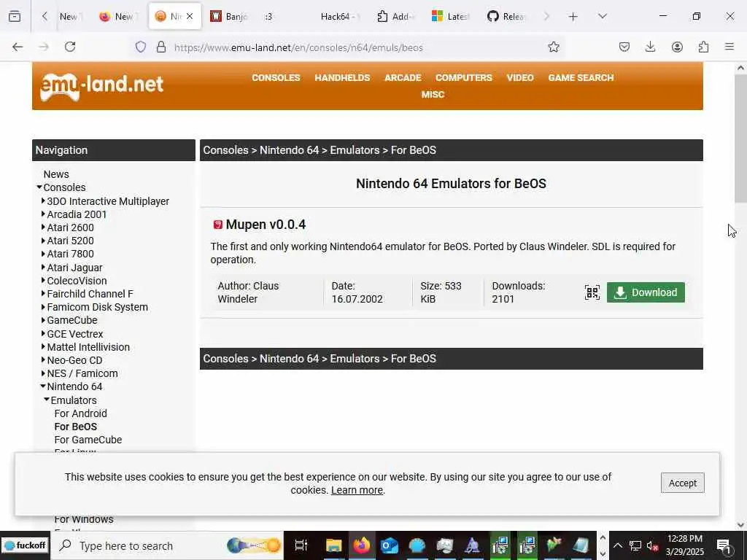Screen dimensions: 747x560
Task: Expand NES / Famicom node
Action: pos(43,373)
